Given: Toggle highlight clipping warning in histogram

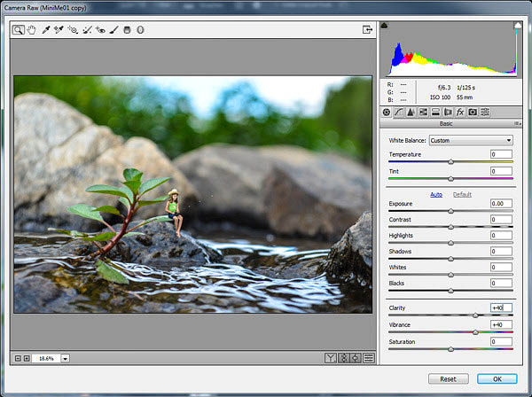Looking at the screenshot, I should click(516, 26).
